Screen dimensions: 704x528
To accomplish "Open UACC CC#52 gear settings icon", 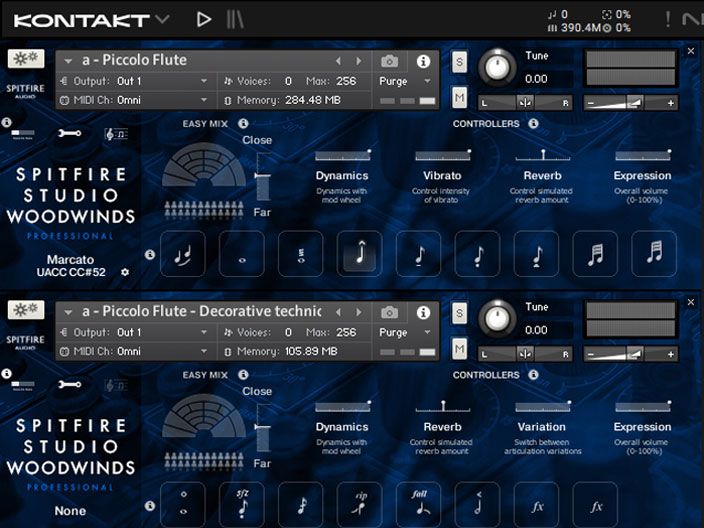I will click(x=125, y=273).
